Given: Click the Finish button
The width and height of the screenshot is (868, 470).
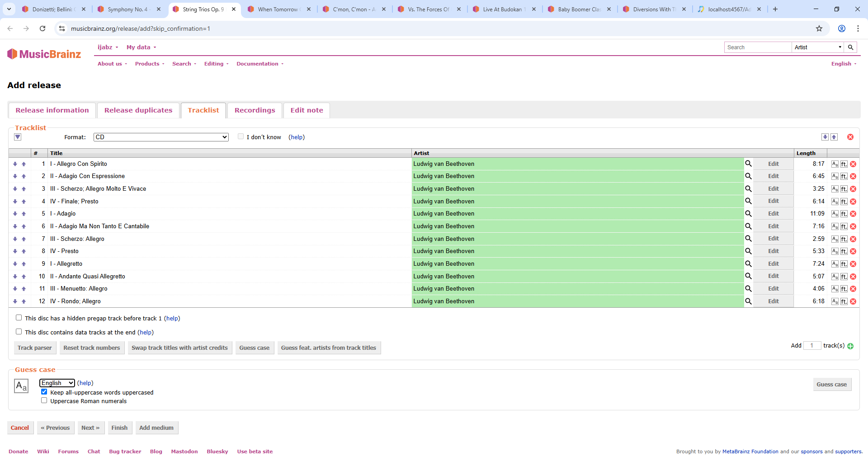Looking at the screenshot, I should pyautogui.click(x=120, y=428).
